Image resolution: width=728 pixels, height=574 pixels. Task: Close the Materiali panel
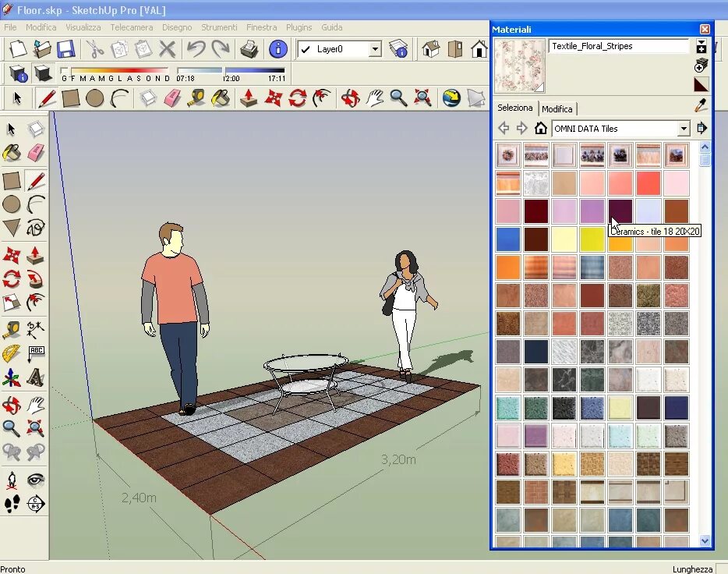705,30
